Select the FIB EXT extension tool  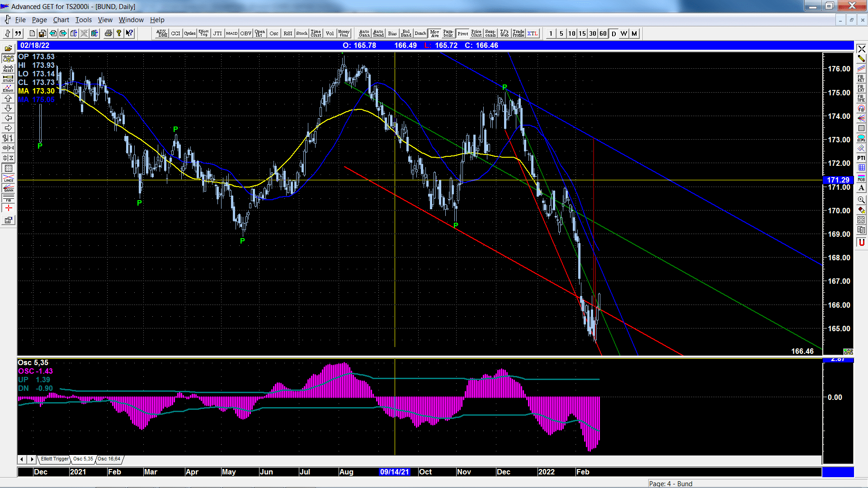coord(861,89)
